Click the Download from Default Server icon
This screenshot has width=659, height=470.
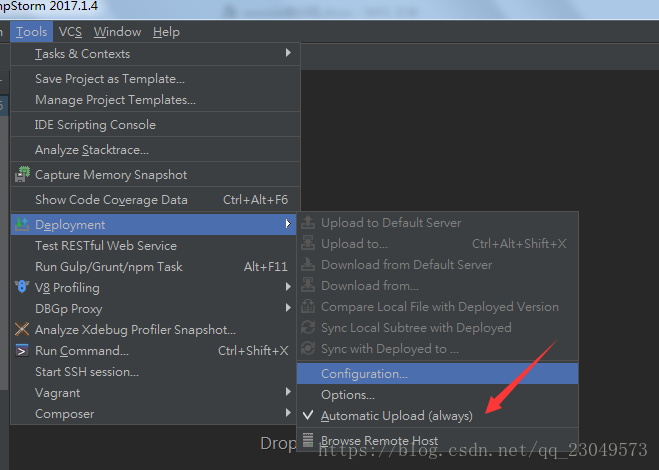(x=308, y=264)
